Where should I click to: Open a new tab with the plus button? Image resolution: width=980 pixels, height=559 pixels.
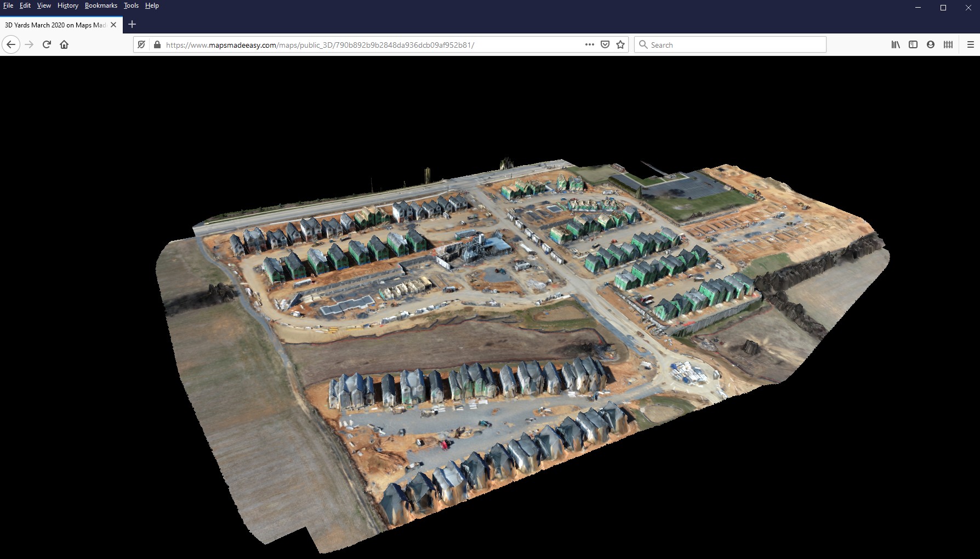coord(132,25)
